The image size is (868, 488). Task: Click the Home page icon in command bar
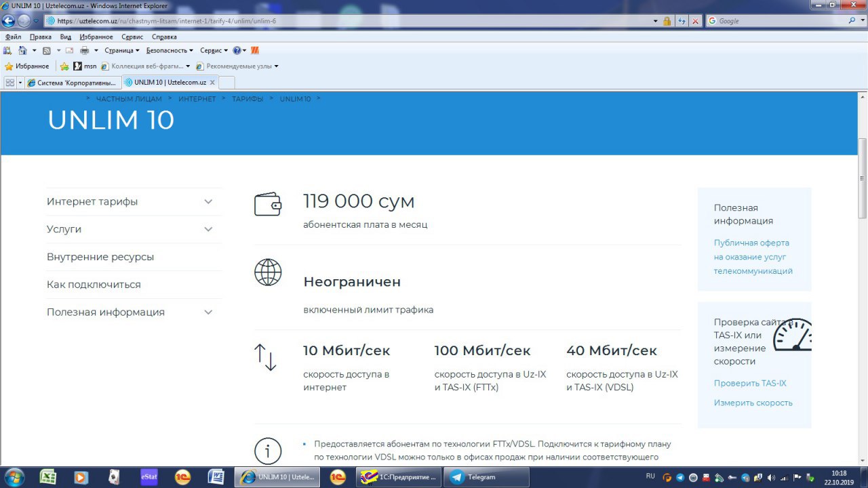tap(22, 50)
